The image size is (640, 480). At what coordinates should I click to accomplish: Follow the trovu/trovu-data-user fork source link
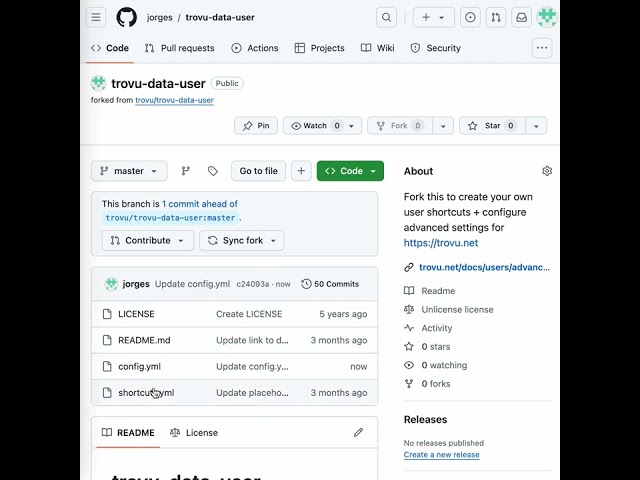click(x=174, y=100)
